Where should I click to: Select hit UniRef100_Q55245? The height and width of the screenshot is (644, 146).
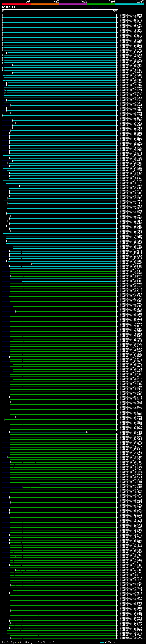tap(131, 286)
